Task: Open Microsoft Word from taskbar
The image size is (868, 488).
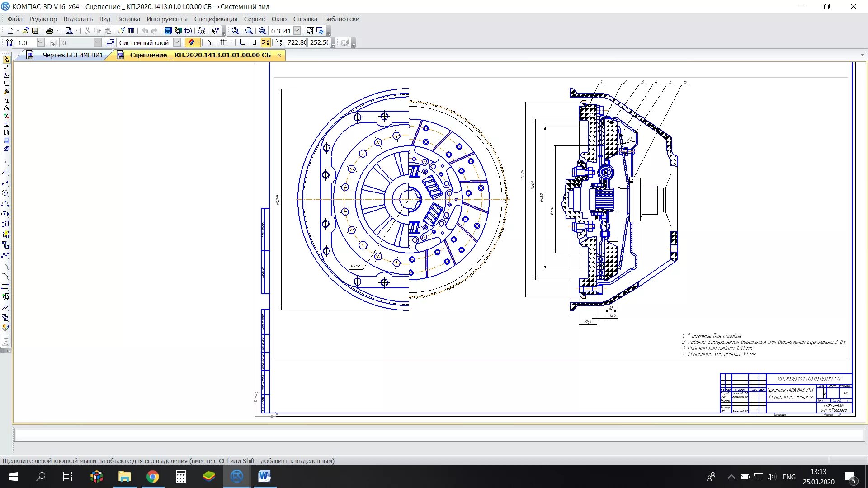Action: pos(264,477)
